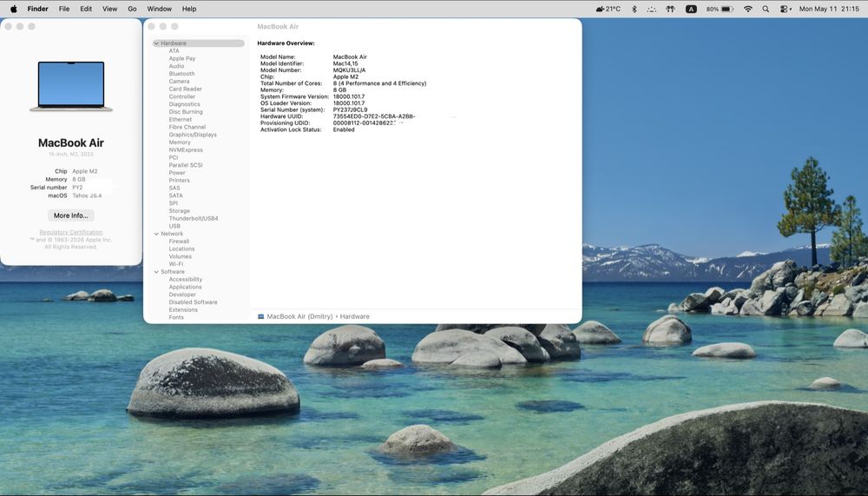Select Camera in the sidebar
868x496 pixels.
point(179,82)
